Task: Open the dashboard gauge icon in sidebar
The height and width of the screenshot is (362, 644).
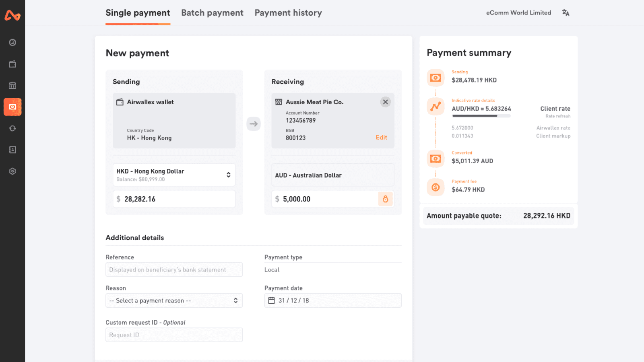Action: tap(12, 43)
